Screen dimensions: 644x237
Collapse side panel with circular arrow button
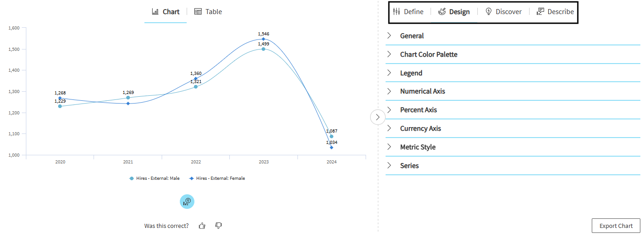point(377,117)
